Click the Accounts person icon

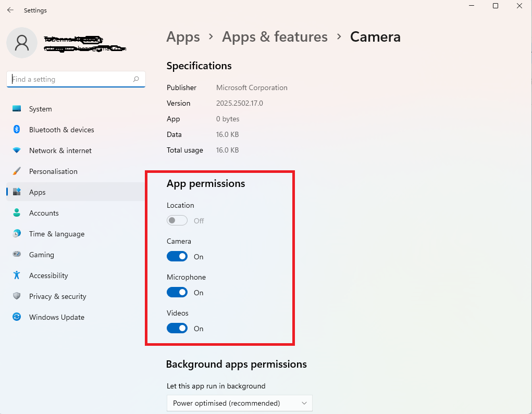coord(17,213)
